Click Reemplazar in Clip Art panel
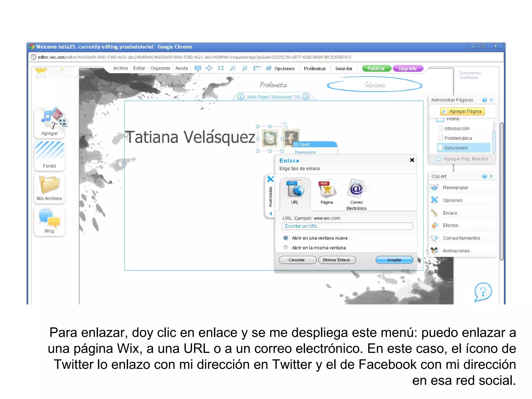Image resolution: width=532 pixels, height=399 pixels. coord(462,188)
